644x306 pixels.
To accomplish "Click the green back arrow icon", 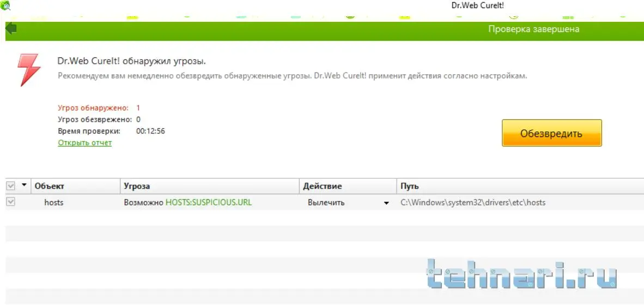I will click(x=11, y=29).
